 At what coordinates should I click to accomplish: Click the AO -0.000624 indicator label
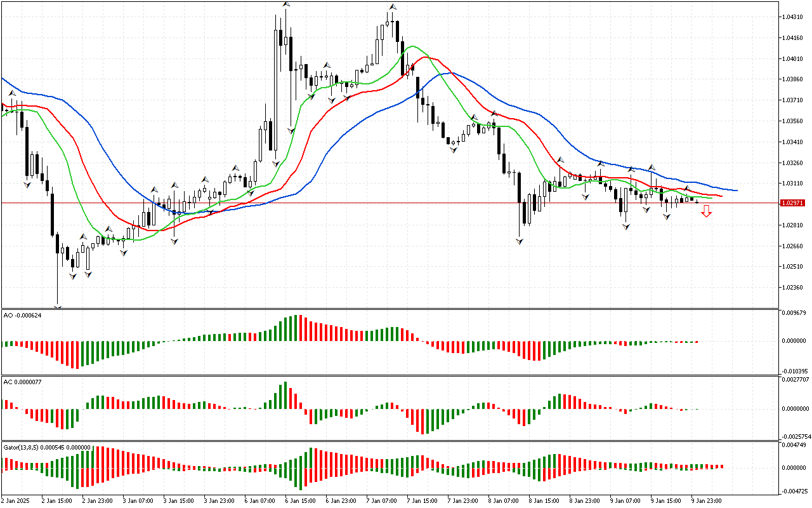(x=23, y=316)
